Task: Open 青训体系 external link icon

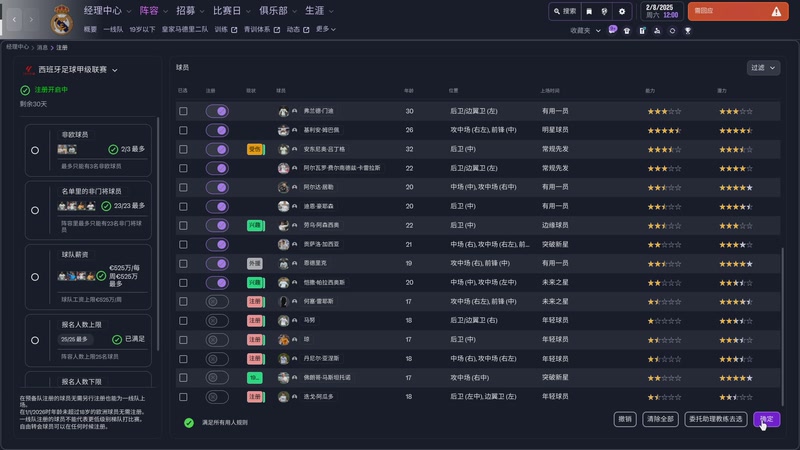Action: [277, 30]
